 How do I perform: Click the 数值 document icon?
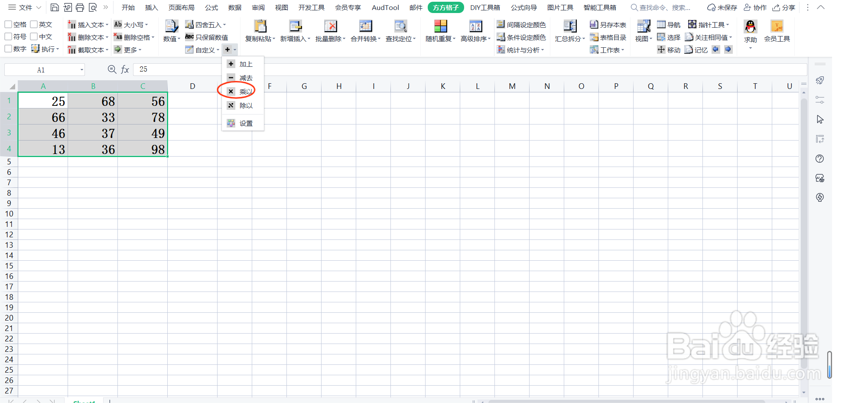[172, 26]
